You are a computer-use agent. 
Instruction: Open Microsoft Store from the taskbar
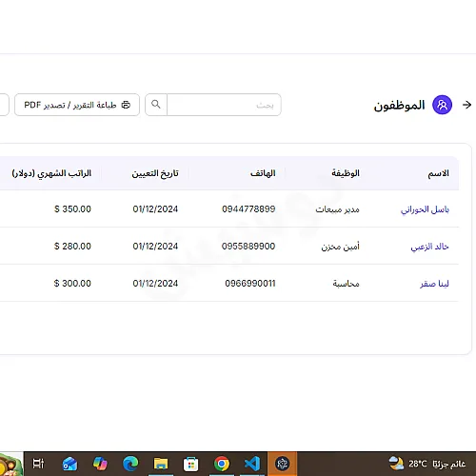pyautogui.click(x=191, y=465)
